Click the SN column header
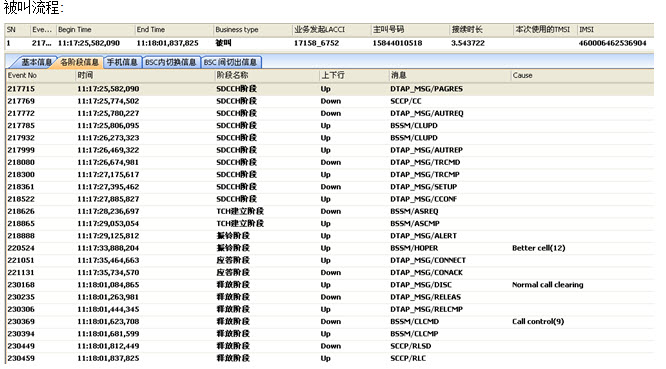Screen dimensions: 666x369 tap(17, 30)
